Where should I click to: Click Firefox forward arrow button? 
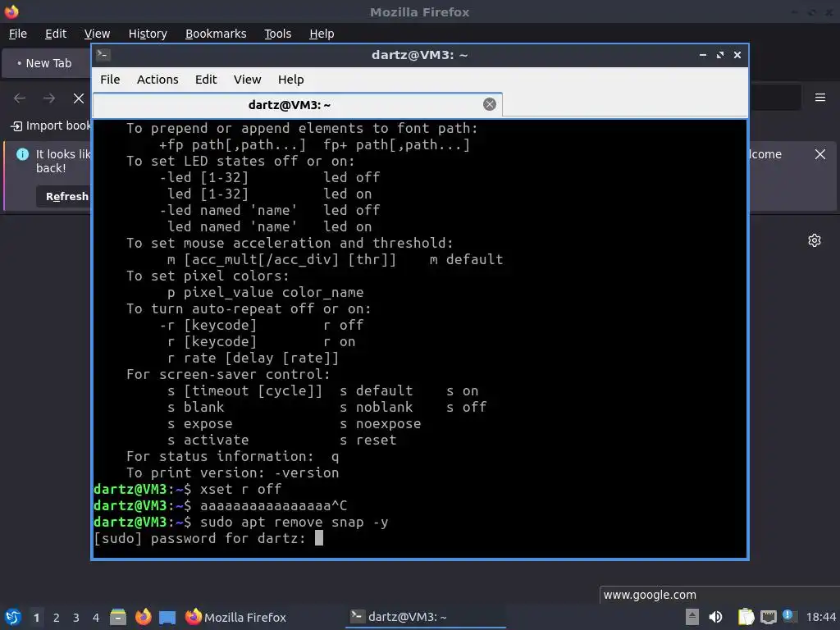click(49, 98)
